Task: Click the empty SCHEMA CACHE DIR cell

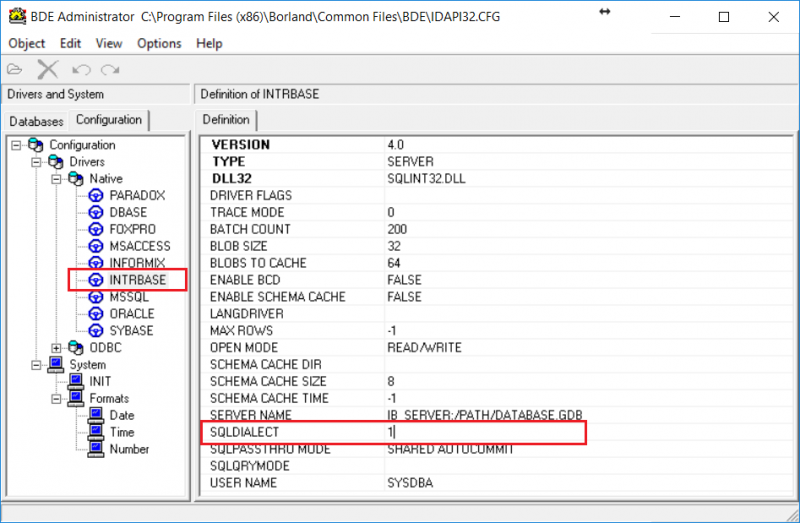Action: pyautogui.click(x=589, y=364)
